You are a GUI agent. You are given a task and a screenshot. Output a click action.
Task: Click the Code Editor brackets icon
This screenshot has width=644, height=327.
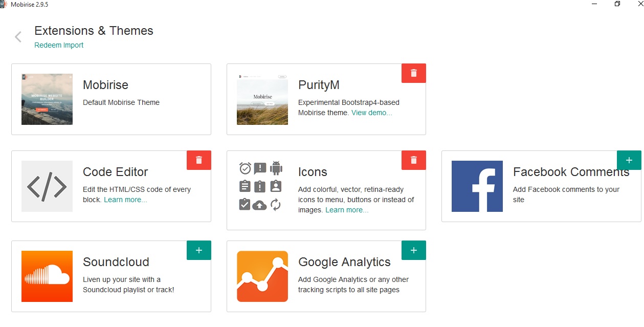[47, 186]
